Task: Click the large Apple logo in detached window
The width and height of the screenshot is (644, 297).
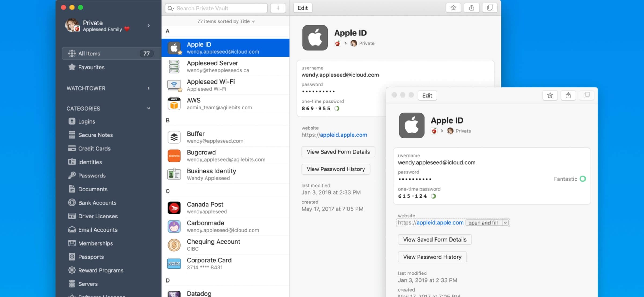Action: 411,125
